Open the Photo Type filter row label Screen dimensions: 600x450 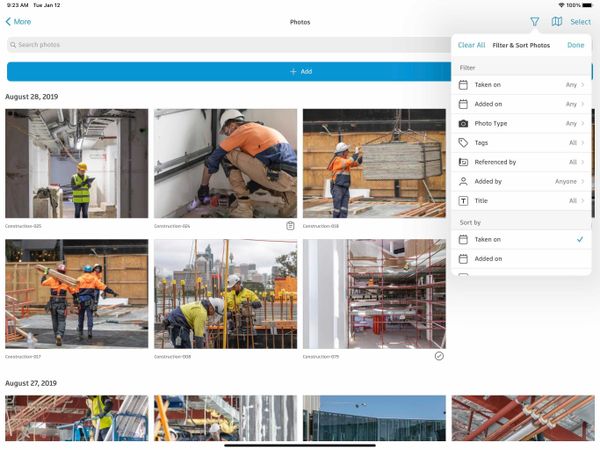(491, 124)
